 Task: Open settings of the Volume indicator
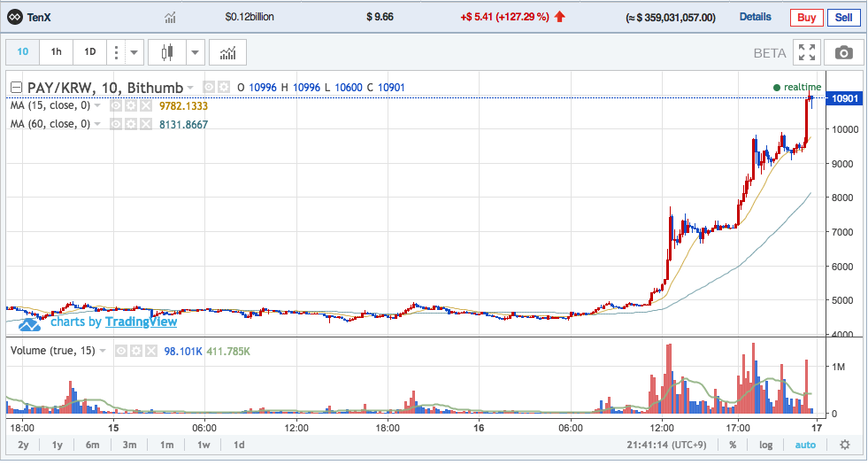tap(135, 351)
